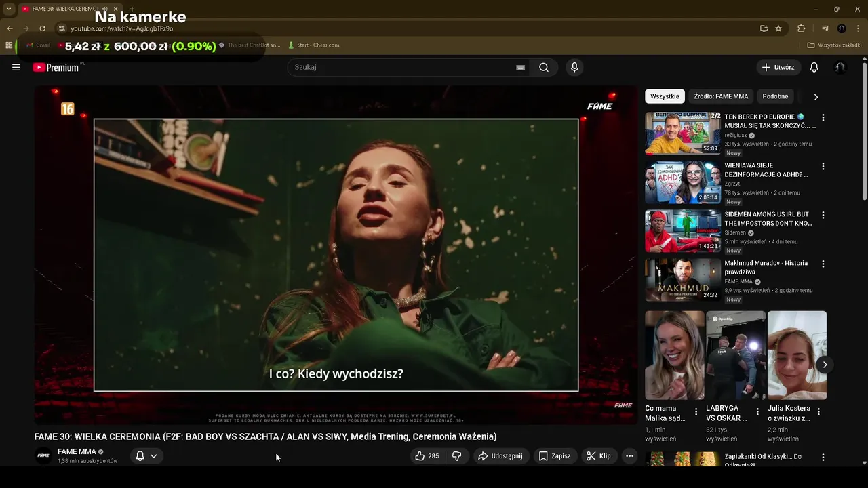Reload the page
This screenshot has width=868, height=488.
pos(42,28)
